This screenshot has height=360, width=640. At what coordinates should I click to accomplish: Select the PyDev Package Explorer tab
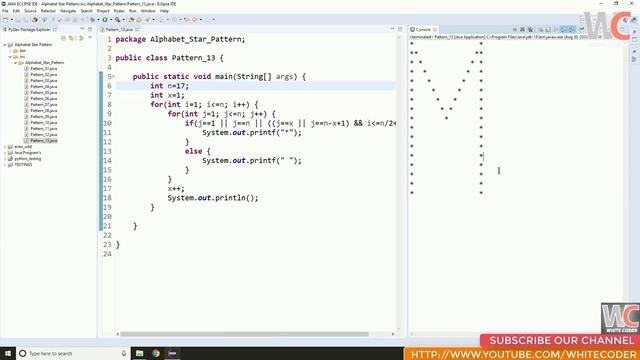pyautogui.click(x=29, y=29)
